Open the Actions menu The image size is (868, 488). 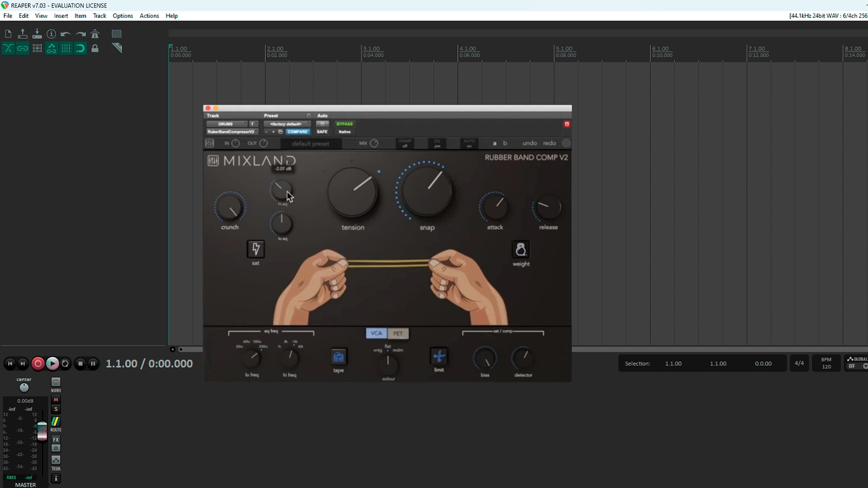(149, 16)
